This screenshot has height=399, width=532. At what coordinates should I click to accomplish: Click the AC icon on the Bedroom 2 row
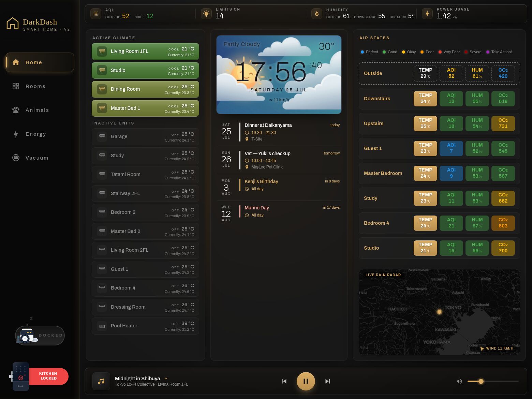[102, 212]
